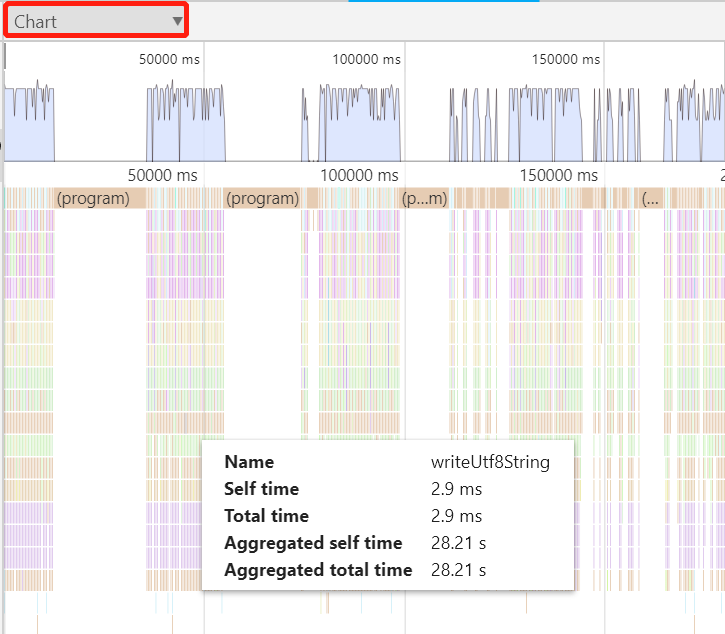Click the 50000 ms flame chart ruler label

[x=162, y=176]
